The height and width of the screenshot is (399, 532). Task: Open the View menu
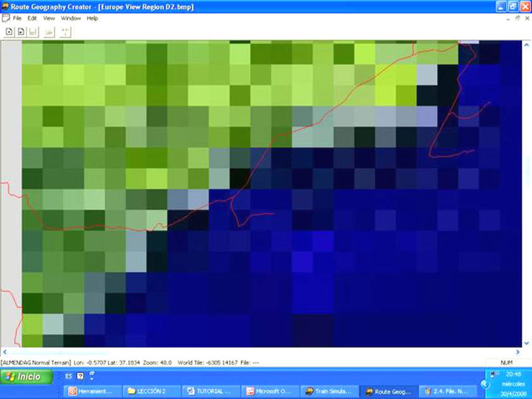(49, 18)
